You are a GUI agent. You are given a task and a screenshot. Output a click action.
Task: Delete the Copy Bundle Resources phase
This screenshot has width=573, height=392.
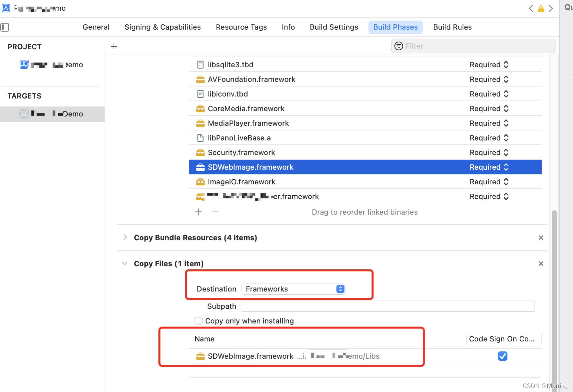pos(541,238)
